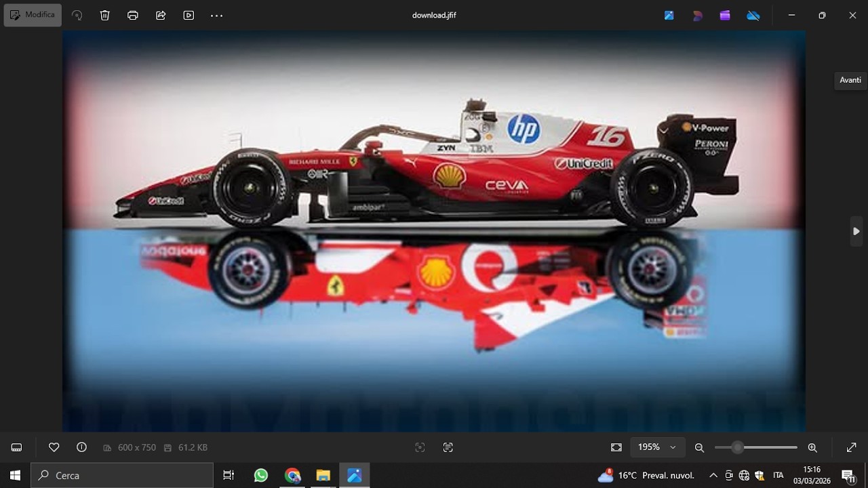This screenshot has width=868, height=488.
Task: Click the download.jfif file name title
Action: (434, 15)
